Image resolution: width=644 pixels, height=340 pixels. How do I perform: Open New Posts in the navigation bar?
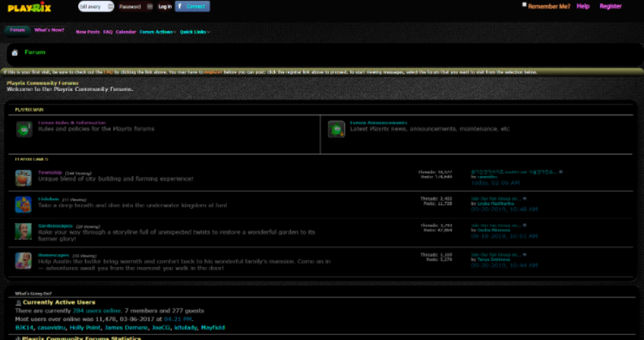coord(88,32)
